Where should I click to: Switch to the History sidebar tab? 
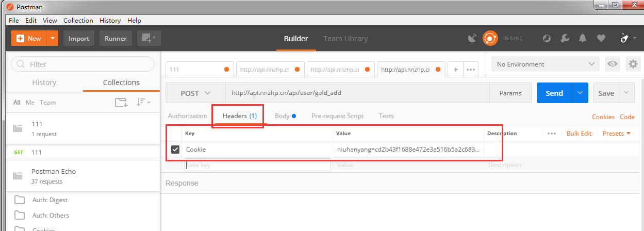pos(44,82)
